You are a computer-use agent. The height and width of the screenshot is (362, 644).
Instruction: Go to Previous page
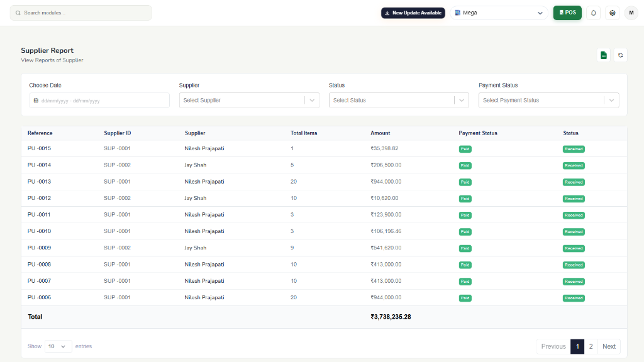point(553,346)
